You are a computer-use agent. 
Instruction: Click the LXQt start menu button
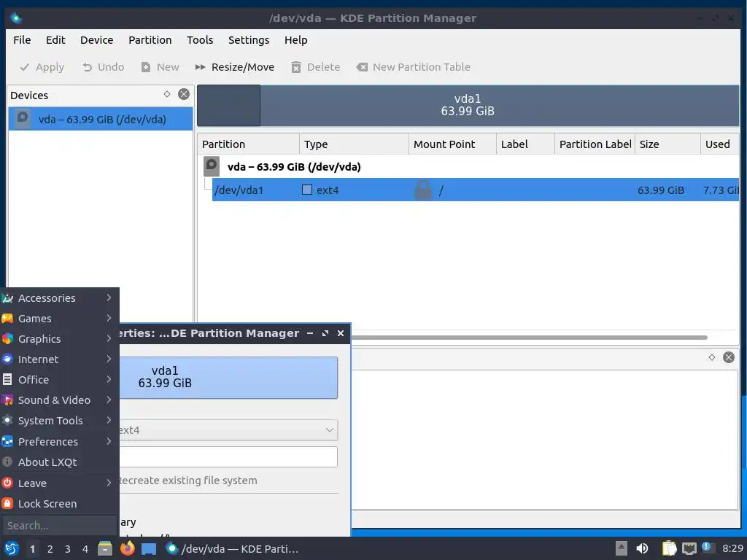coord(12,549)
